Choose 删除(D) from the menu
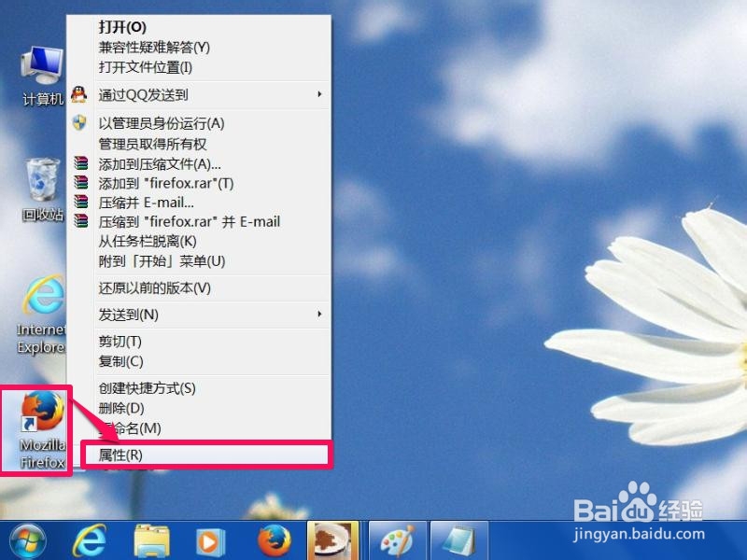Image resolution: width=747 pixels, height=560 pixels. (121, 408)
